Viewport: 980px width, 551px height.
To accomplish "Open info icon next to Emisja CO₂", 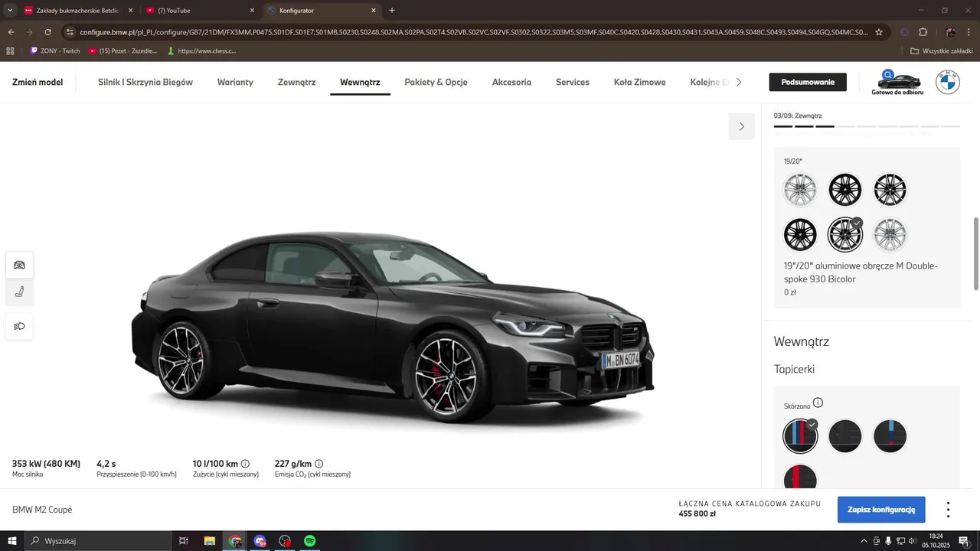I will click(318, 464).
